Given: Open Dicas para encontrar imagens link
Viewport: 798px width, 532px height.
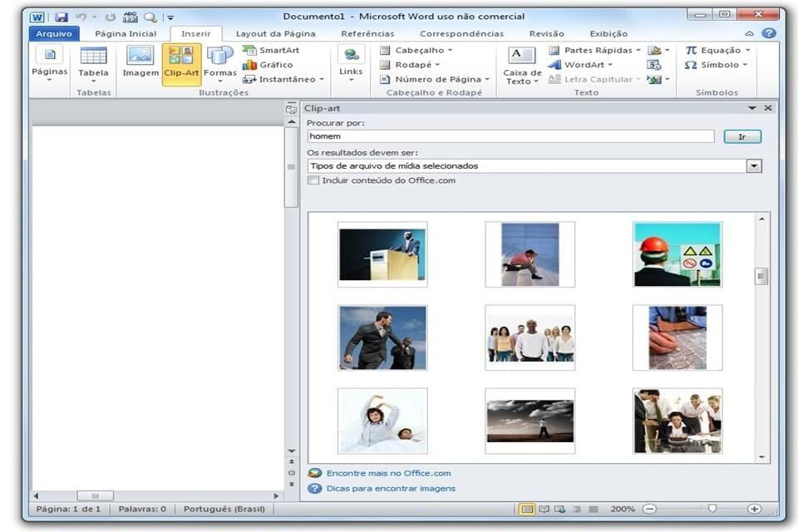Looking at the screenshot, I should click(391, 488).
